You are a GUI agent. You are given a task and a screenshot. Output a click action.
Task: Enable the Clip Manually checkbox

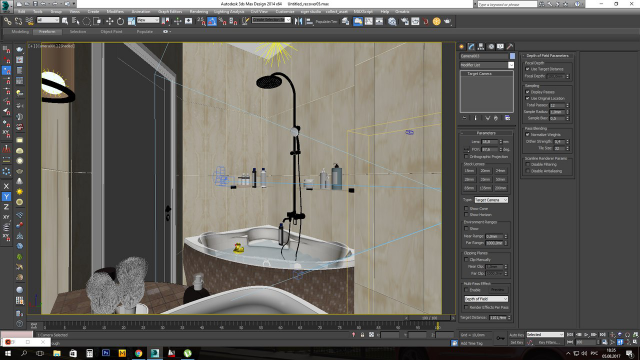467,260
